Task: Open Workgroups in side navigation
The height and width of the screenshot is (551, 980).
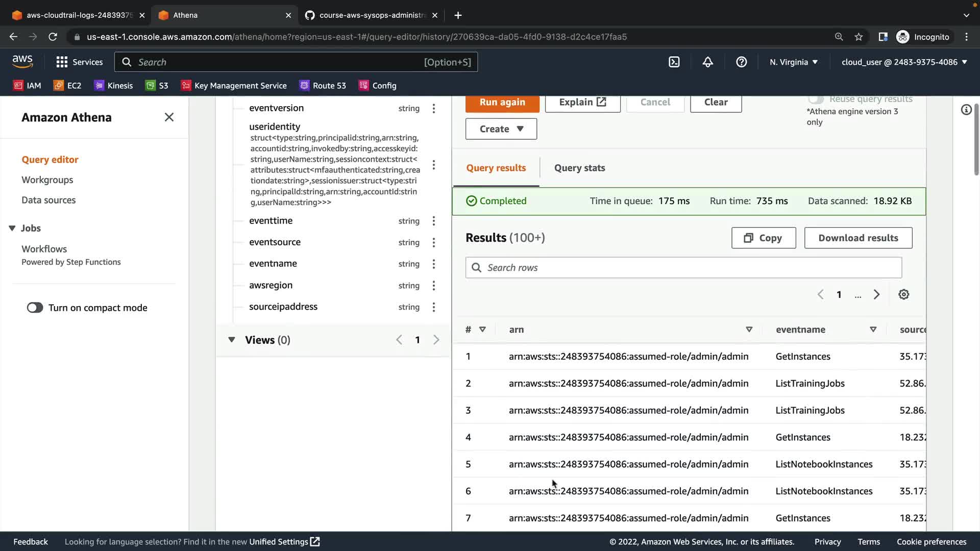Action: [x=47, y=180]
